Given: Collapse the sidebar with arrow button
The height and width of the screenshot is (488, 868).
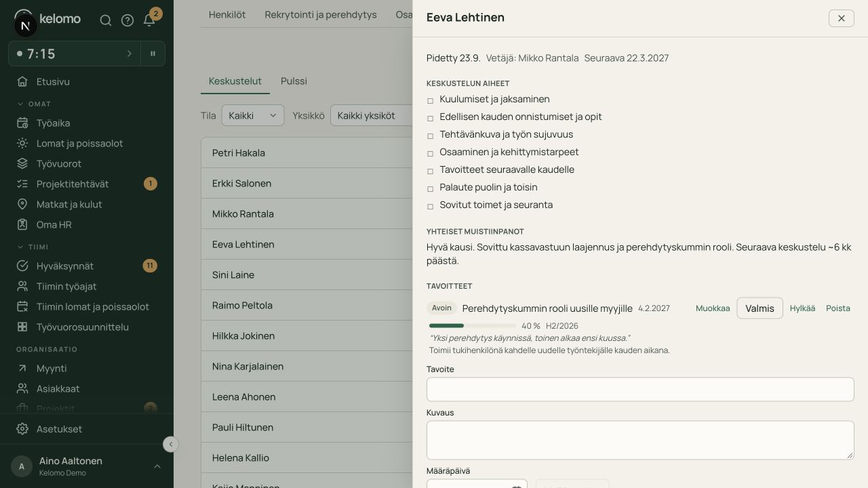Looking at the screenshot, I should pos(170,444).
